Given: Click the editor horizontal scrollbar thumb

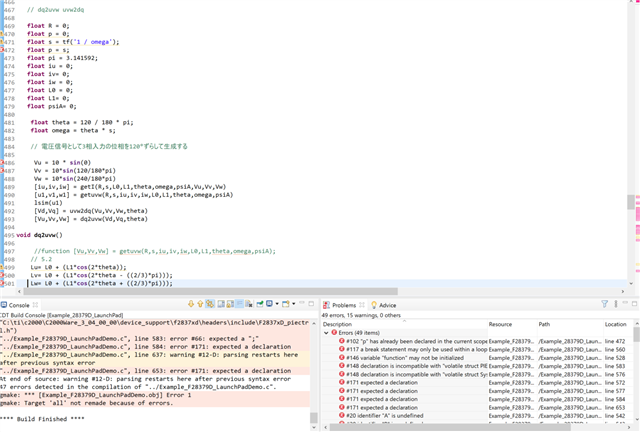Looking at the screenshot, I should pyautogui.click(x=211, y=292).
